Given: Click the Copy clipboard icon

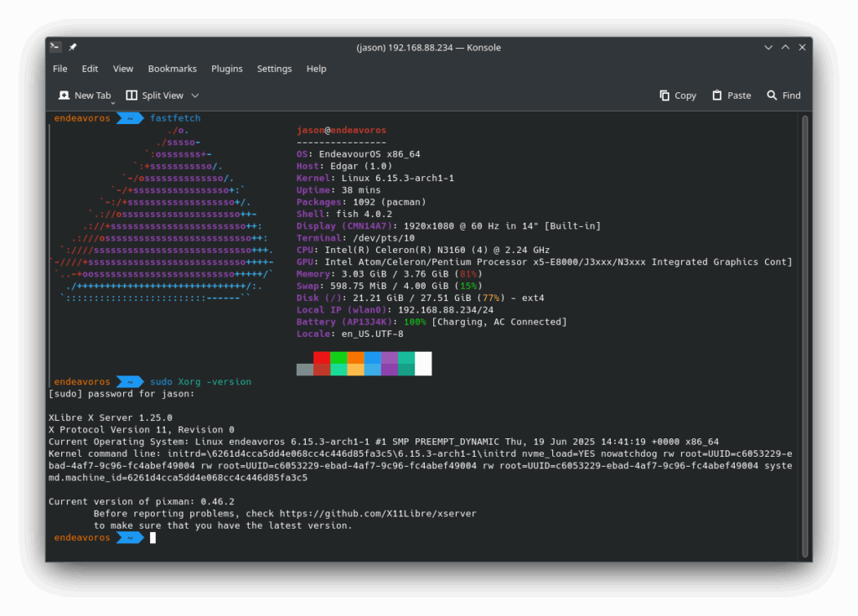Looking at the screenshot, I should tap(664, 96).
